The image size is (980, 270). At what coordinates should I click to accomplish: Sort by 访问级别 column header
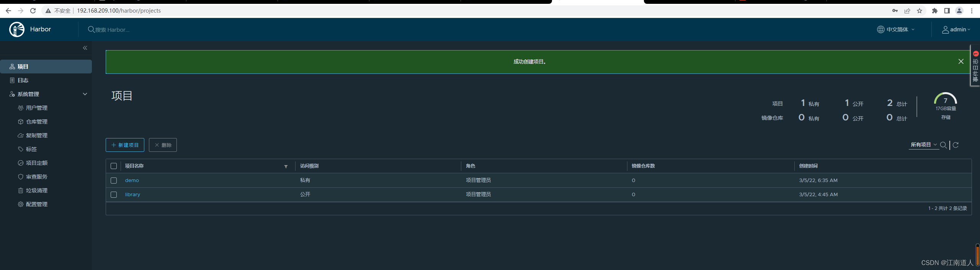[309, 166]
